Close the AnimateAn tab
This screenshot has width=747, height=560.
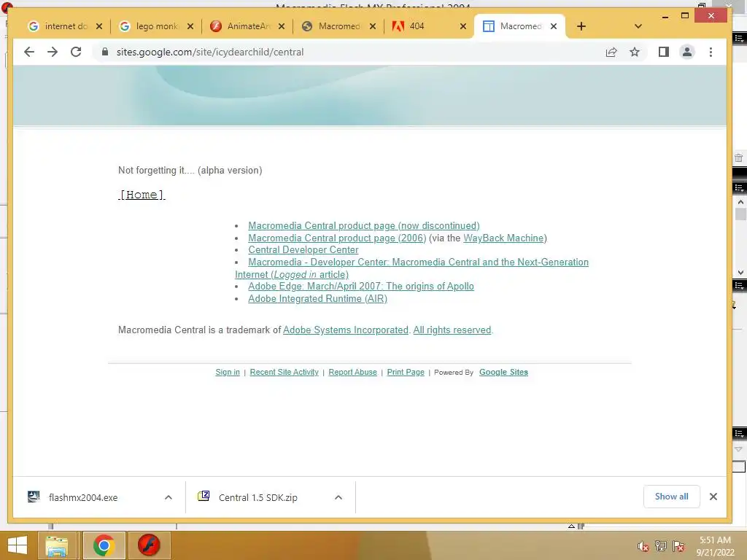pos(282,26)
